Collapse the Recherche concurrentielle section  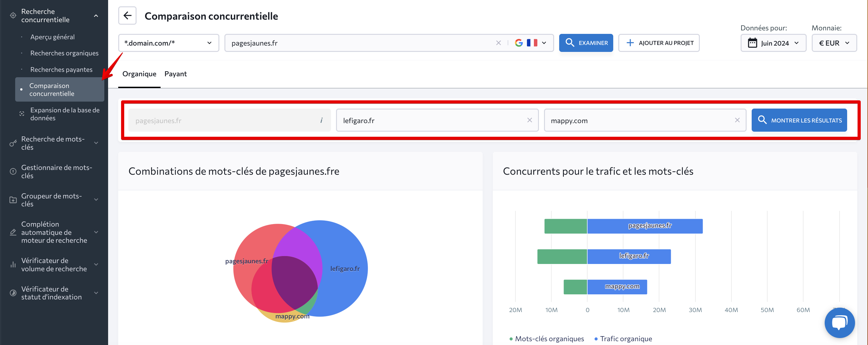pos(96,16)
